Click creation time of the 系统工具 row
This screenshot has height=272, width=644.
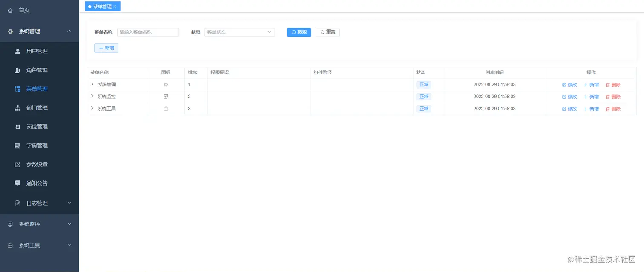coord(494,109)
